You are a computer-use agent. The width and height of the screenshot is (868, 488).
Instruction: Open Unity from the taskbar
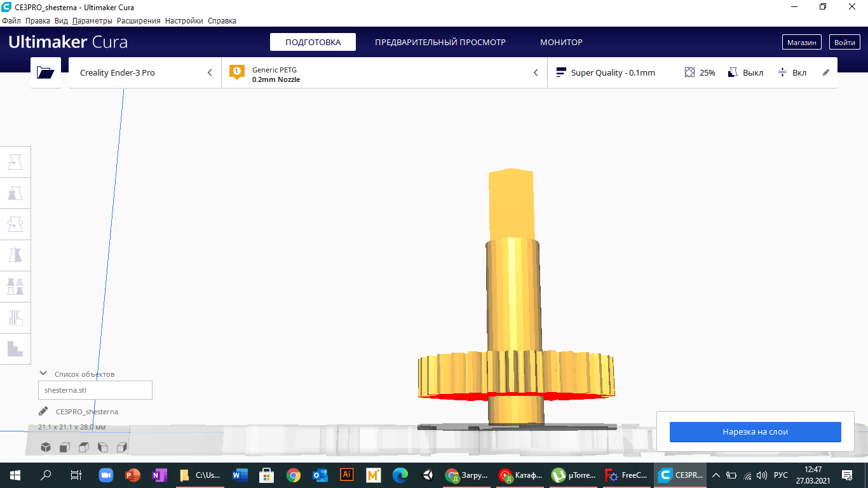(427, 475)
